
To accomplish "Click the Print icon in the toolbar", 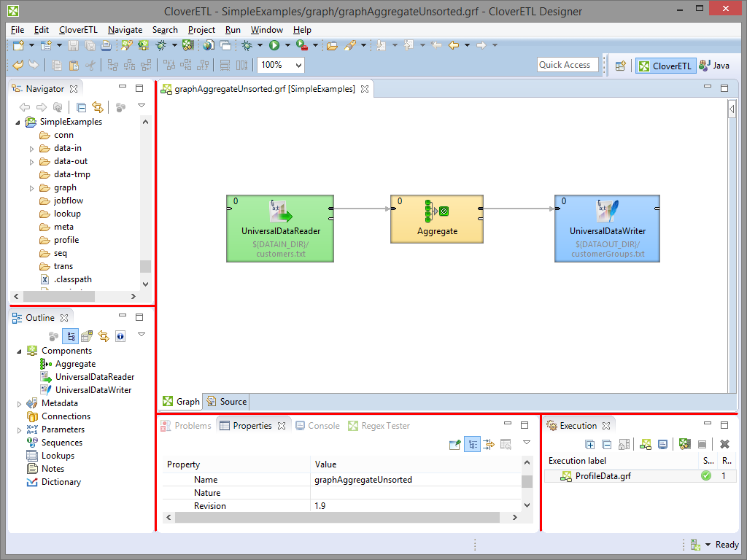I will [106, 45].
